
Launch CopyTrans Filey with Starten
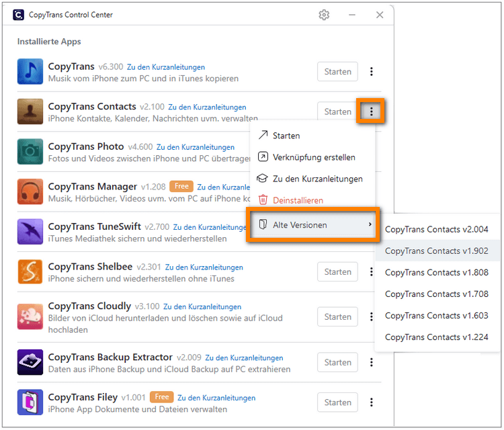pos(337,402)
